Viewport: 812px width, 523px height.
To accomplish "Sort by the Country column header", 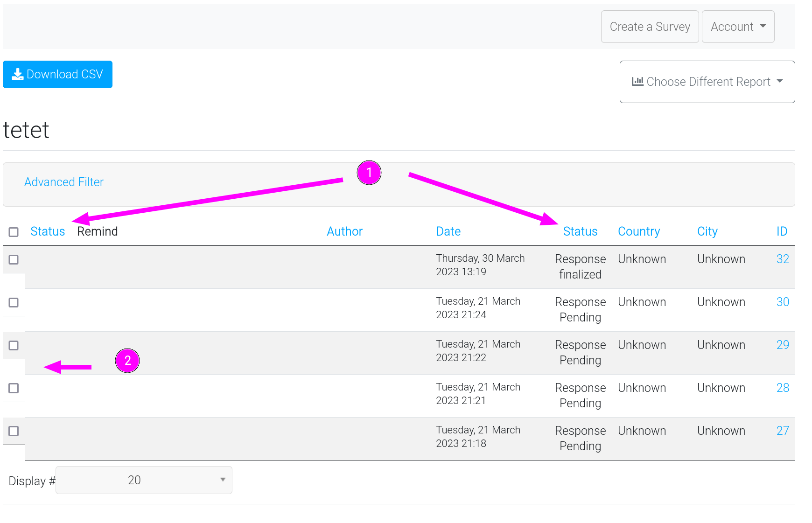I will [638, 231].
